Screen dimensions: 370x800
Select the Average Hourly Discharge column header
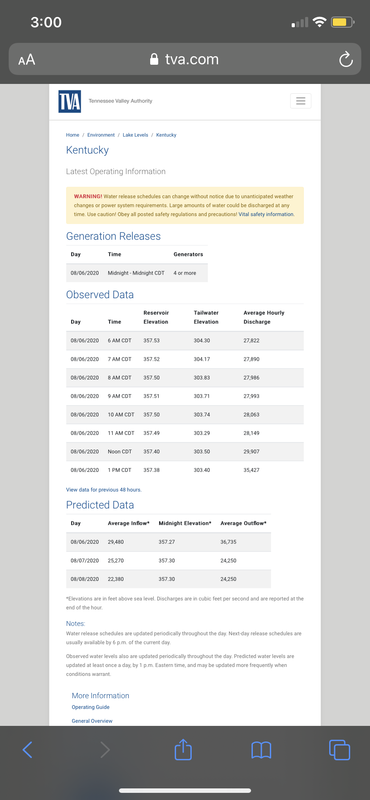click(x=264, y=317)
